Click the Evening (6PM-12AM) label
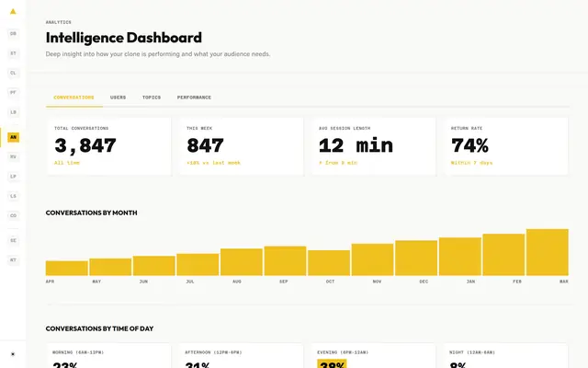The height and width of the screenshot is (368, 588). 343,352
